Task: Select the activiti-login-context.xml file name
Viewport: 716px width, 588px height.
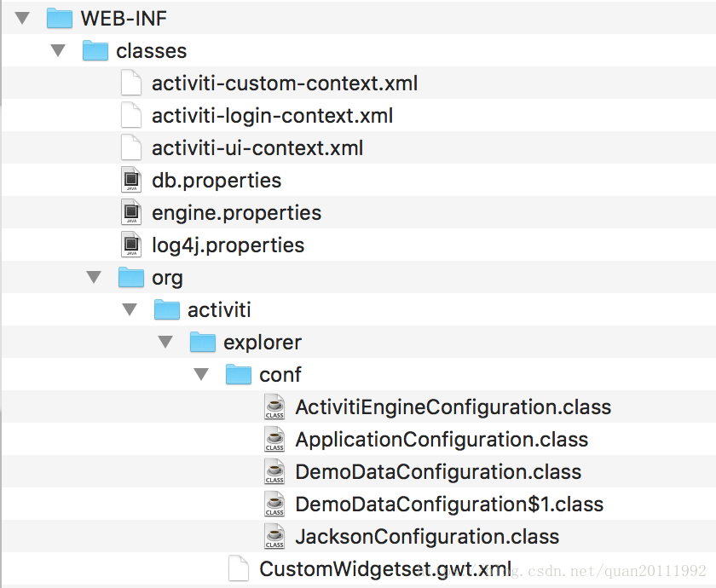Action: point(272,116)
